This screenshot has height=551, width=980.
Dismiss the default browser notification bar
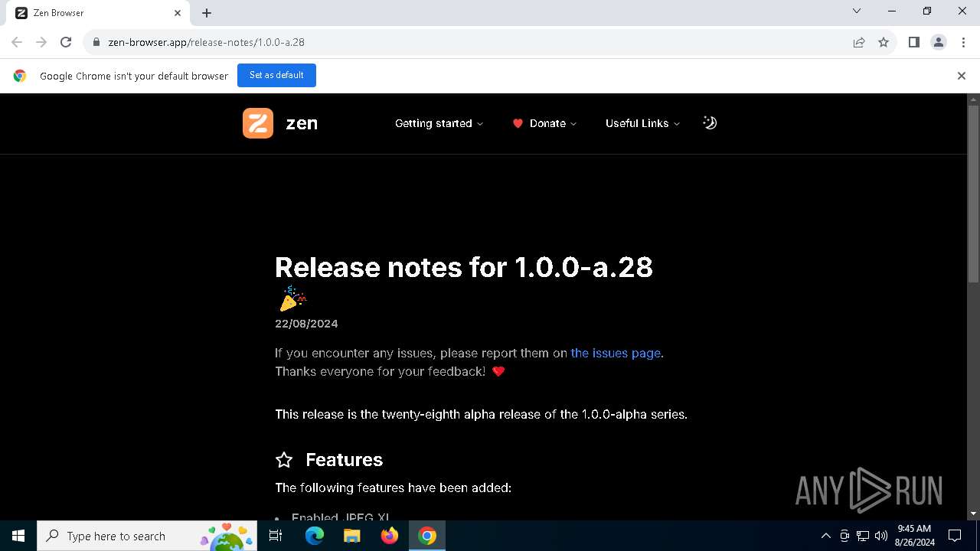[x=962, y=76]
